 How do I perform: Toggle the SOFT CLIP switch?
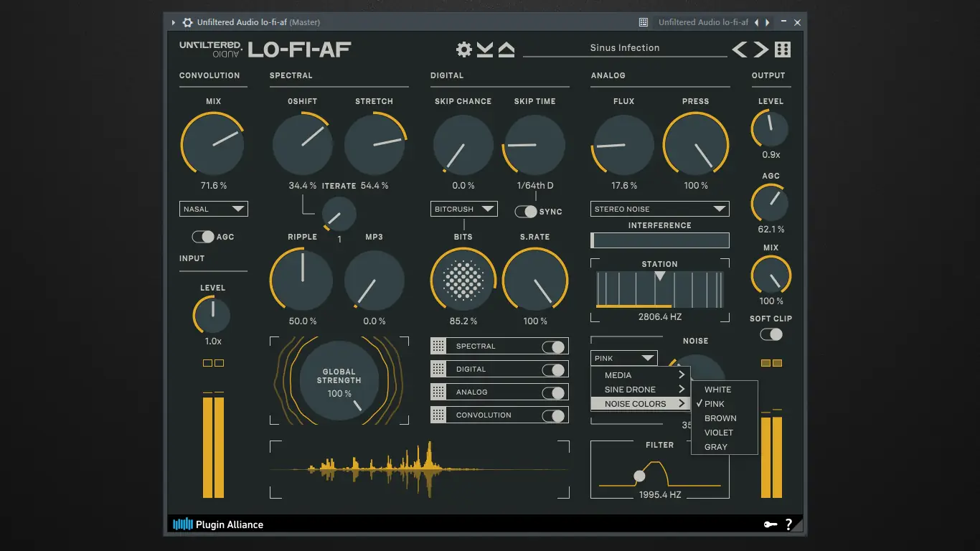(x=771, y=334)
